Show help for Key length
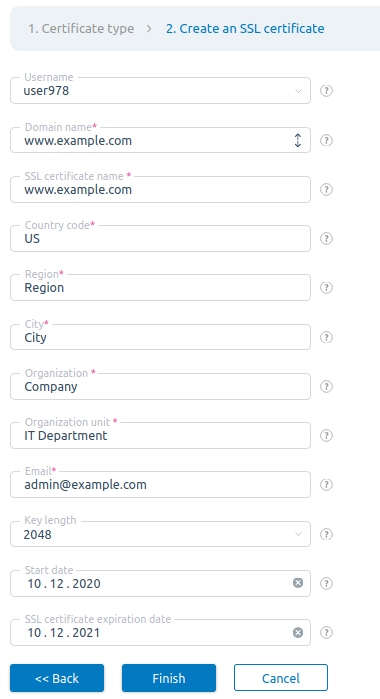Viewport: 380px width, 699px height. (x=326, y=534)
